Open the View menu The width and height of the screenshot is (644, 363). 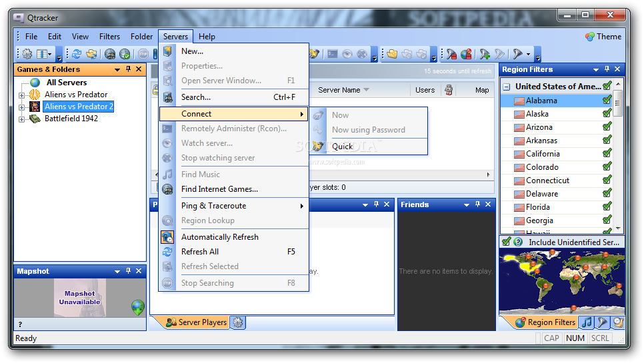tap(80, 37)
